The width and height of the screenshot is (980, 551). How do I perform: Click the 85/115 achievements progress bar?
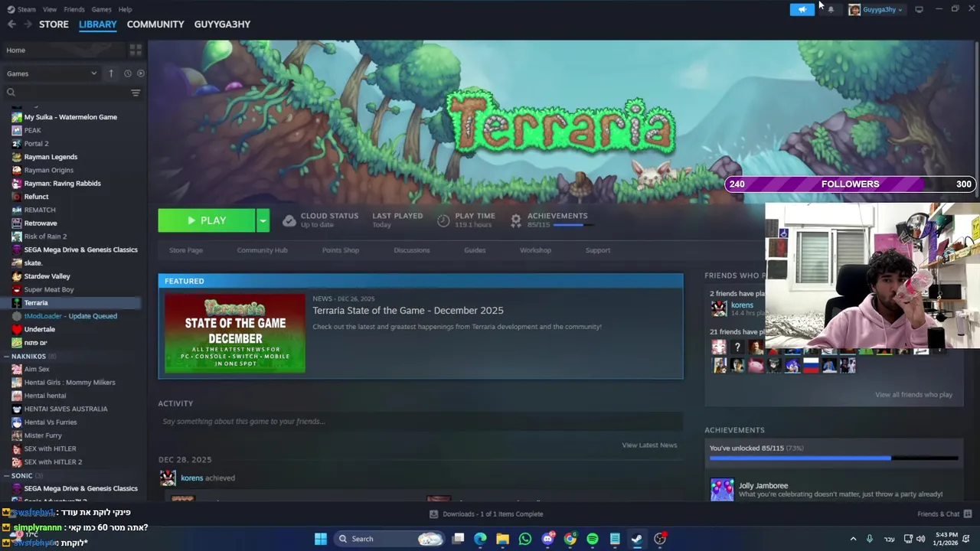point(834,458)
